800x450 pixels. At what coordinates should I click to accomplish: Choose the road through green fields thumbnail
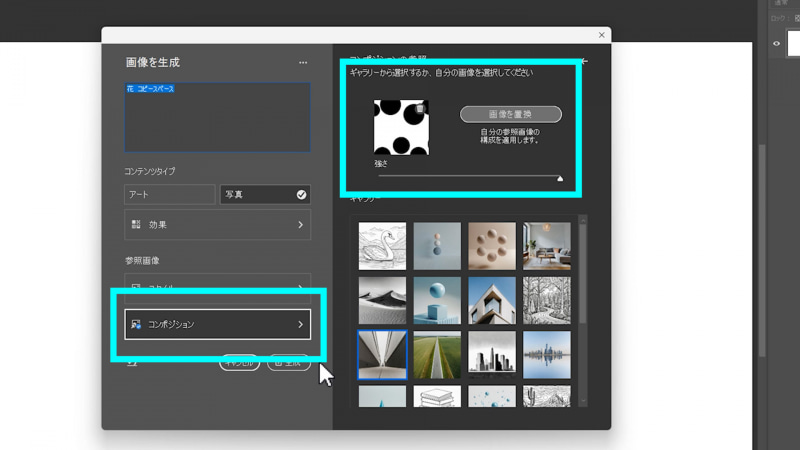(x=437, y=355)
